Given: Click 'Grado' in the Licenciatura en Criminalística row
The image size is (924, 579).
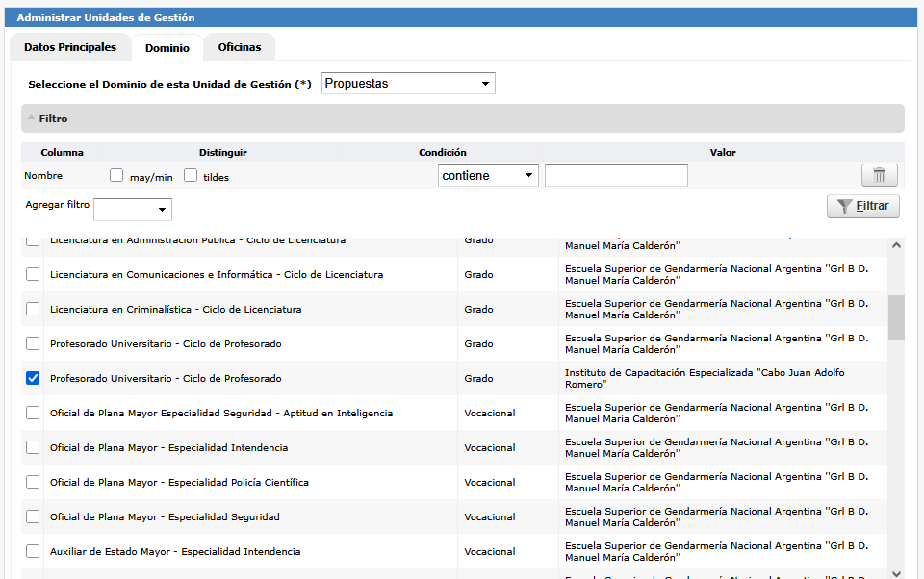Looking at the screenshot, I should (478, 310).
